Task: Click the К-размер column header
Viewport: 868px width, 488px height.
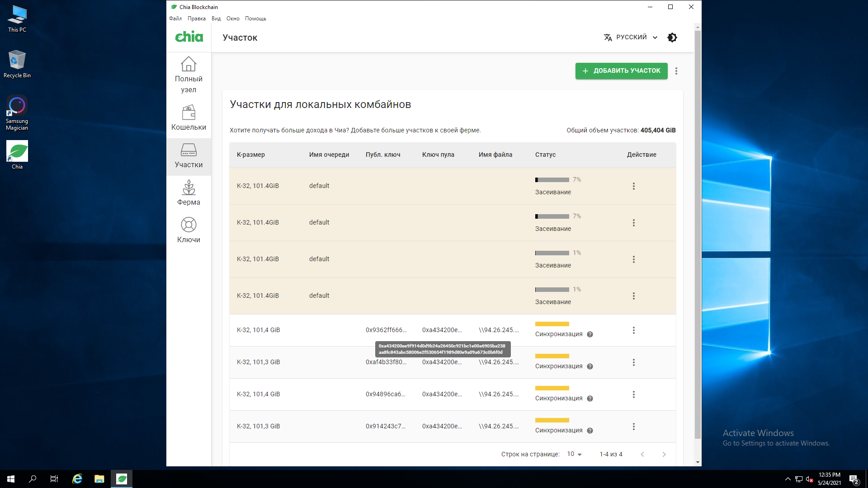Action: click(251, 155)
